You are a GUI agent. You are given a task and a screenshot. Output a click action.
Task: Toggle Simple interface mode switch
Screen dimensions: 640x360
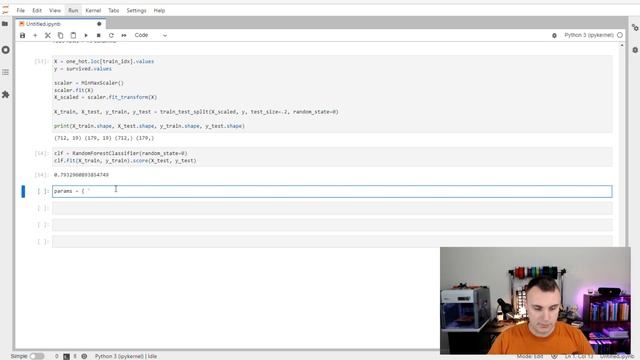point(36,356)
